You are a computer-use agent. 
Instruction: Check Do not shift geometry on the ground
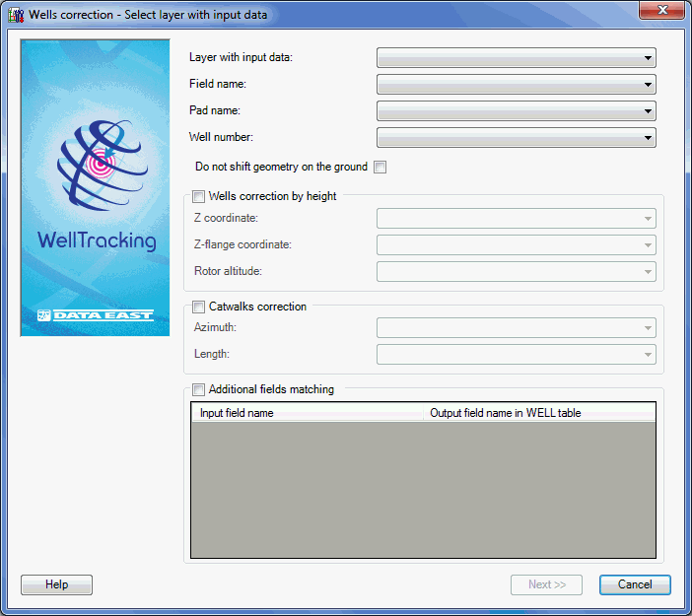pyautogui.click(x=380, y=168)
